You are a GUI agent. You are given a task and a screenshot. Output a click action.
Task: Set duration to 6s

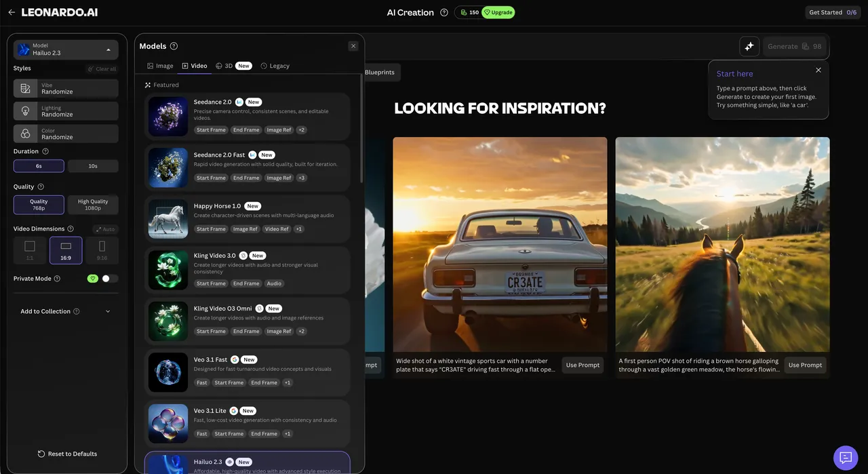click(x=39, y=166)
